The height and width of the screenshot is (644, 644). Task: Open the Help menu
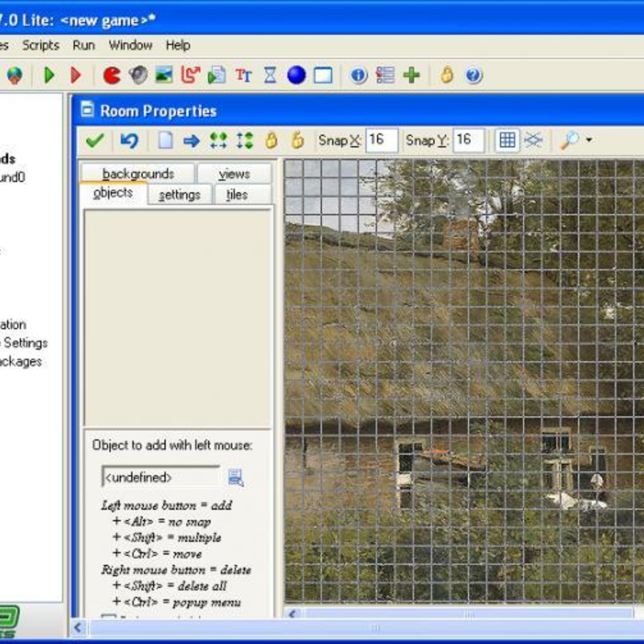[x=178, y=45]
